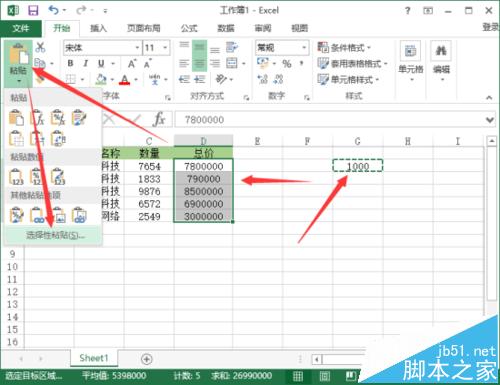Choose the plain Paste option in paste menu
The height and width of the screenshot is (385, 500).
click(x=16, y=117)
